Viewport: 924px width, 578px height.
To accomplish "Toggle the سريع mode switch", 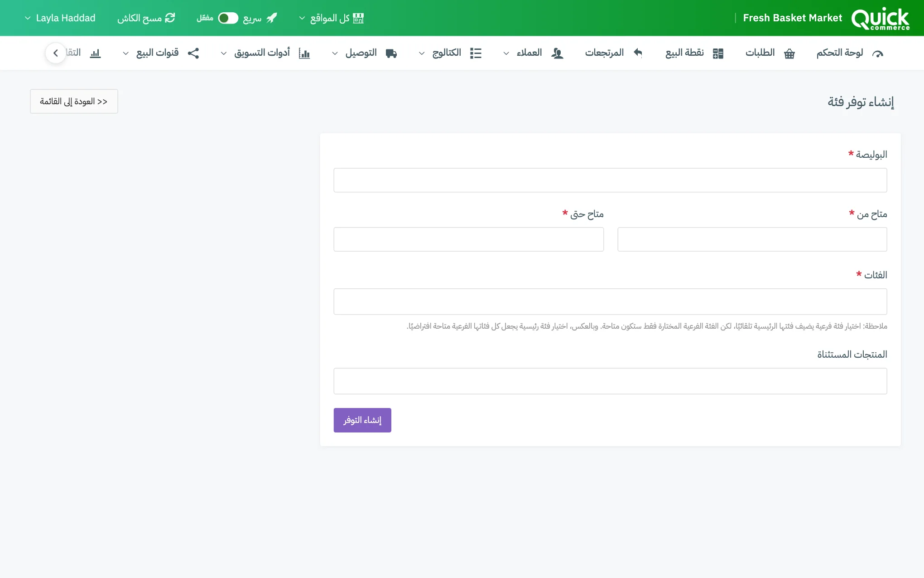I will (228, 18).
